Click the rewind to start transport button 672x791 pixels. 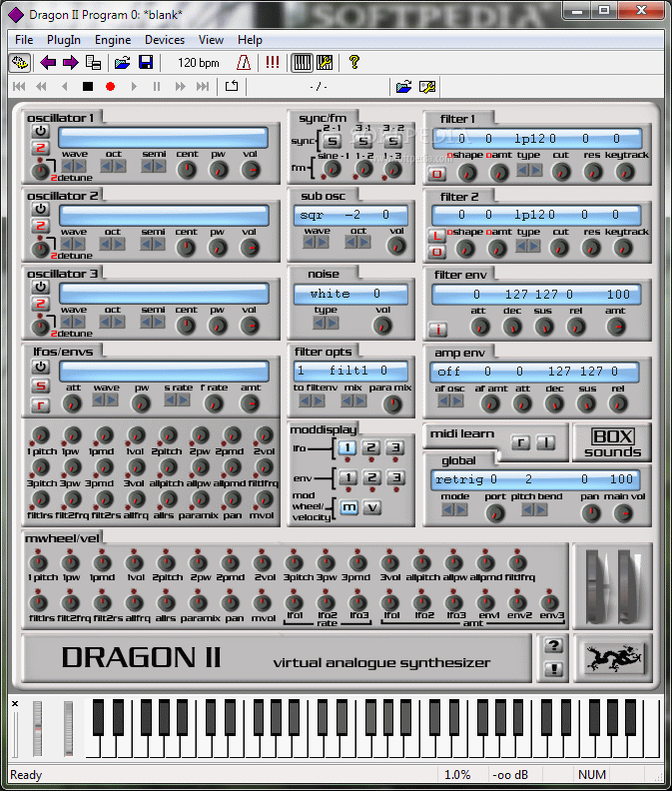[19, 87]
